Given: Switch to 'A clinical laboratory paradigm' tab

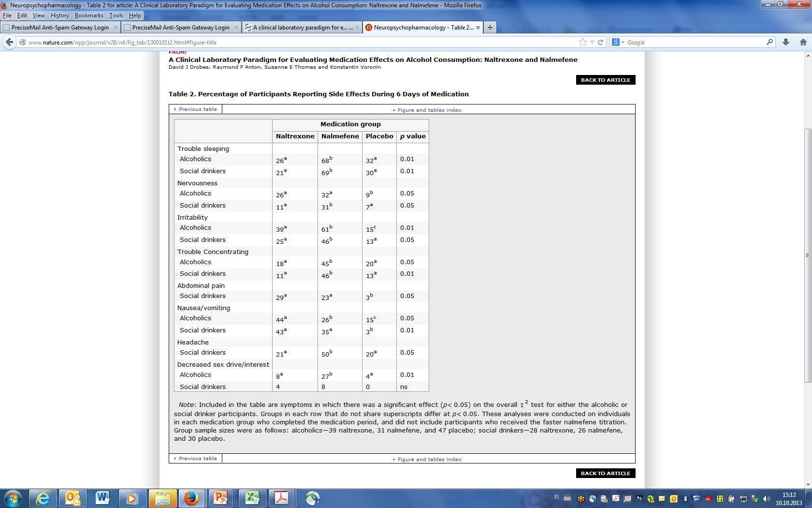Looking at the screenshot, I should [x=302, y=28].
